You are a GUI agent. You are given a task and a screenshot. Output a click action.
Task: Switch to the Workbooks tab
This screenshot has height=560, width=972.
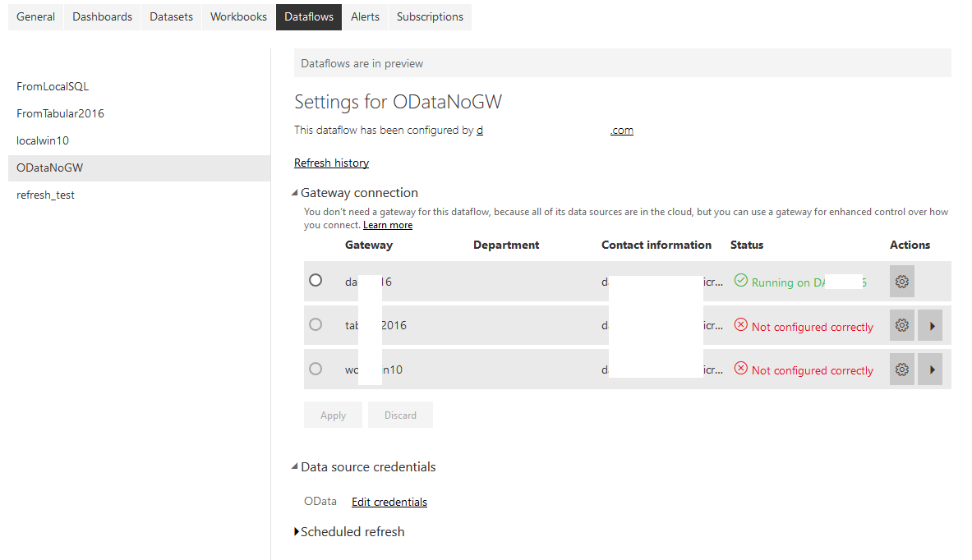pos(238,16)
